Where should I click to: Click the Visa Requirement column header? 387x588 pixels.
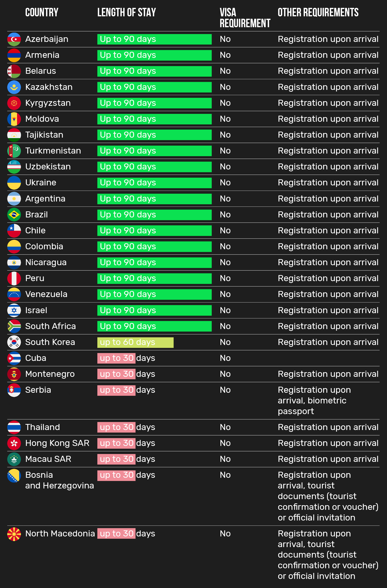[x=245, y=18]
